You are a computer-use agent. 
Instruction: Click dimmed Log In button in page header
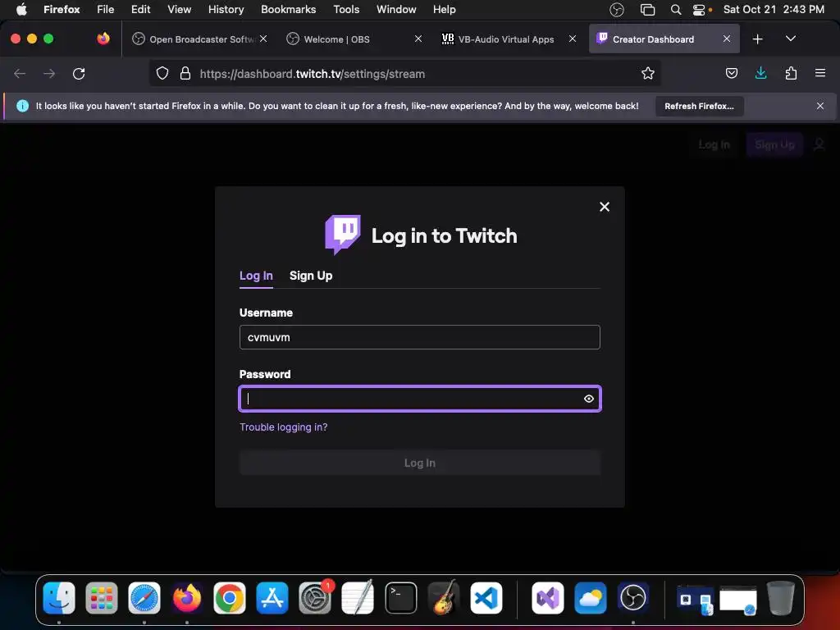(714, 144)
